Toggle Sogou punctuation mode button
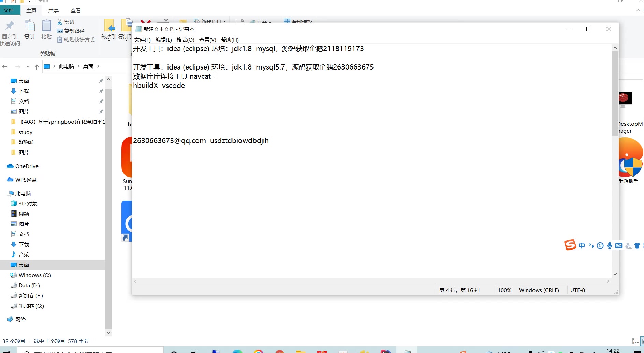Viewport: 644px width, 353px height. 591,246
